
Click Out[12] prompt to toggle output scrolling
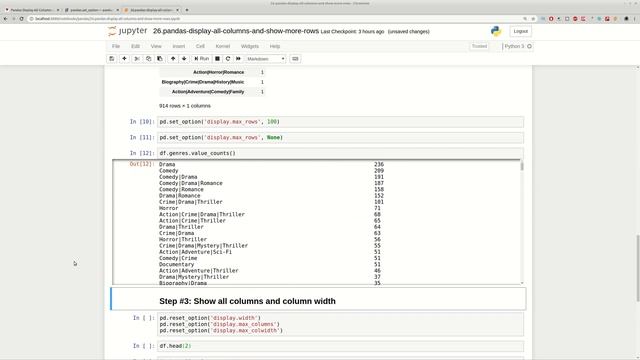(x=142, y=164)
